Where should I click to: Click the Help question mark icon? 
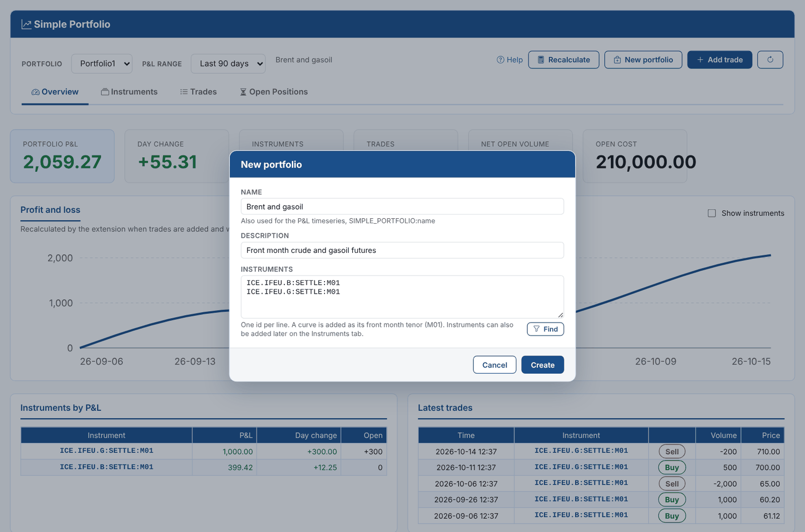pyautogui.click(x=500, y=60)
